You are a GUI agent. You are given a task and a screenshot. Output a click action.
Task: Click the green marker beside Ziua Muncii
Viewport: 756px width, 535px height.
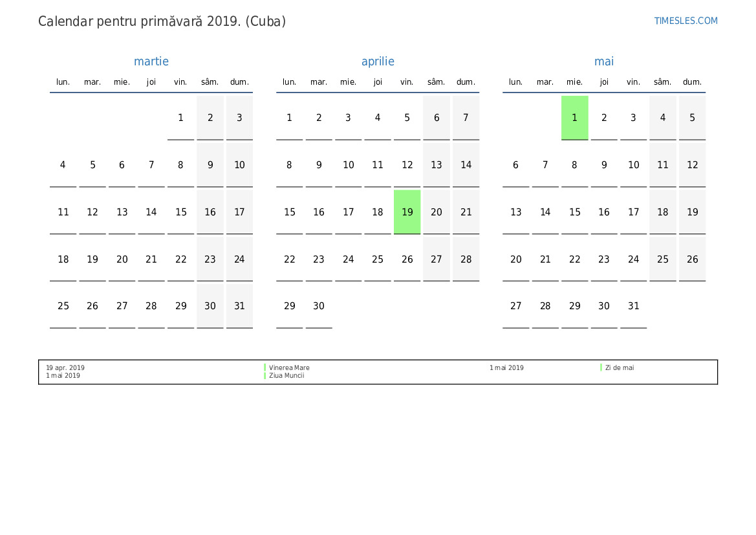point(265,375)
